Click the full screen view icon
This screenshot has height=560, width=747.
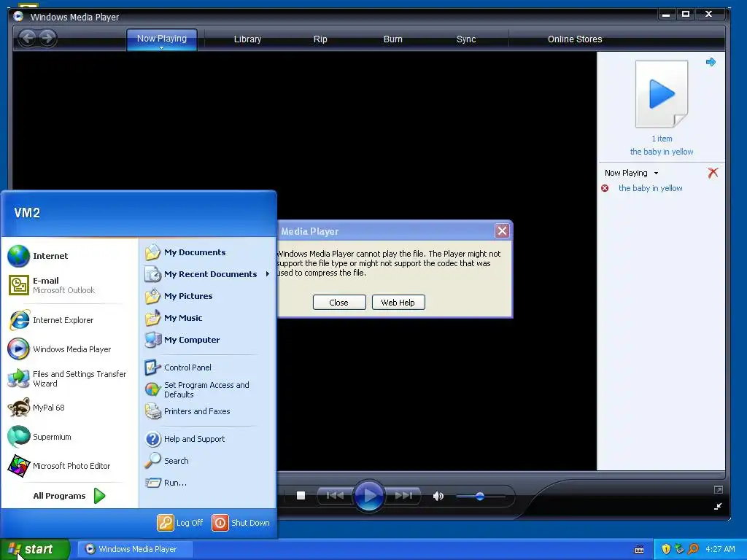pos(719,489)
